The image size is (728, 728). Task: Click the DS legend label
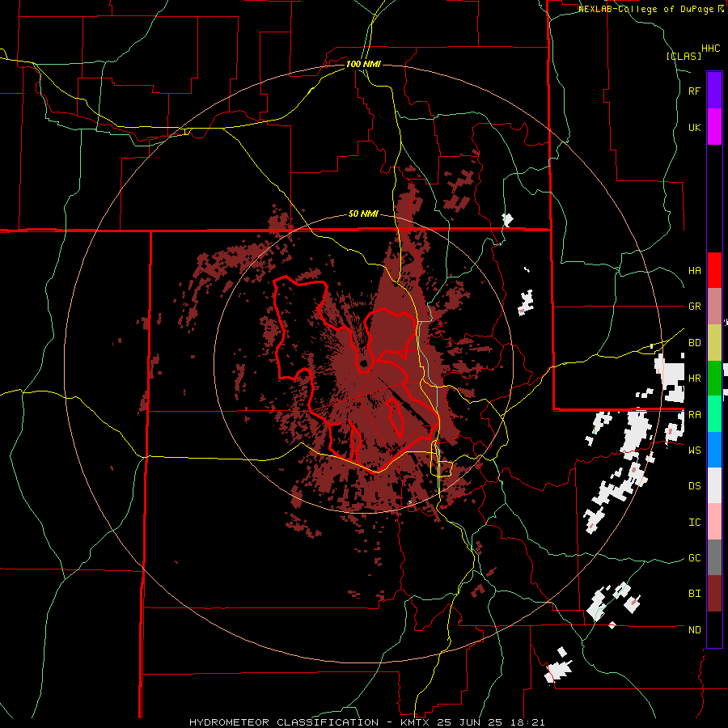(694, 486)
